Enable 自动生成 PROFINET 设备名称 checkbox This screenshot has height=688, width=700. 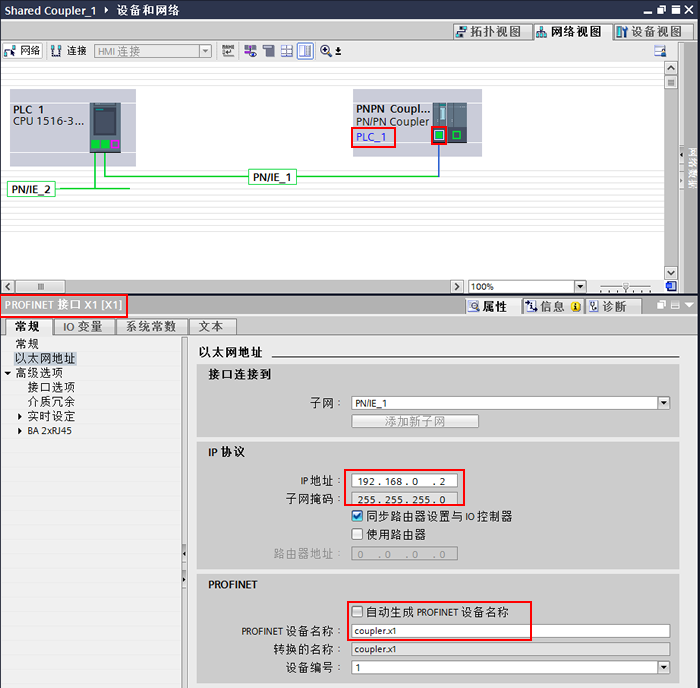click(x=357, y=612)
